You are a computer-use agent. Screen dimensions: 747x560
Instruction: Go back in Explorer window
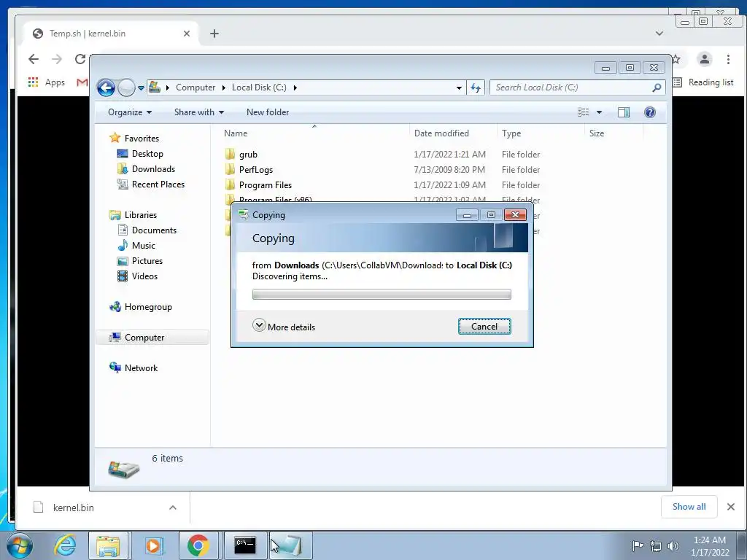pyautogui.click(x=106, y=87)
